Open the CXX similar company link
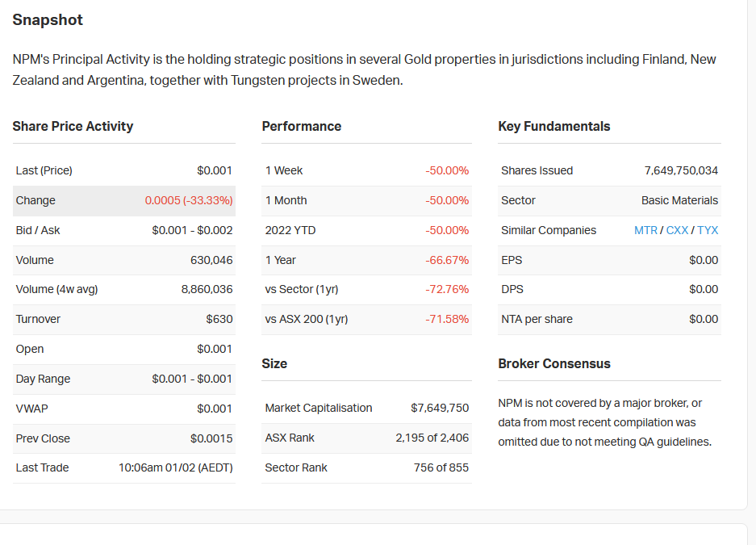This screenshot has width=756, height=545. pos(677,230)
